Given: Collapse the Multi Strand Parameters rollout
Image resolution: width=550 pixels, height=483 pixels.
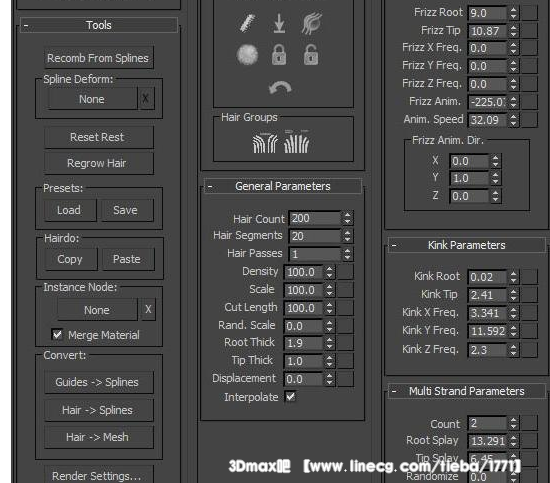Looking at the screenshot, I should point(467,391).
